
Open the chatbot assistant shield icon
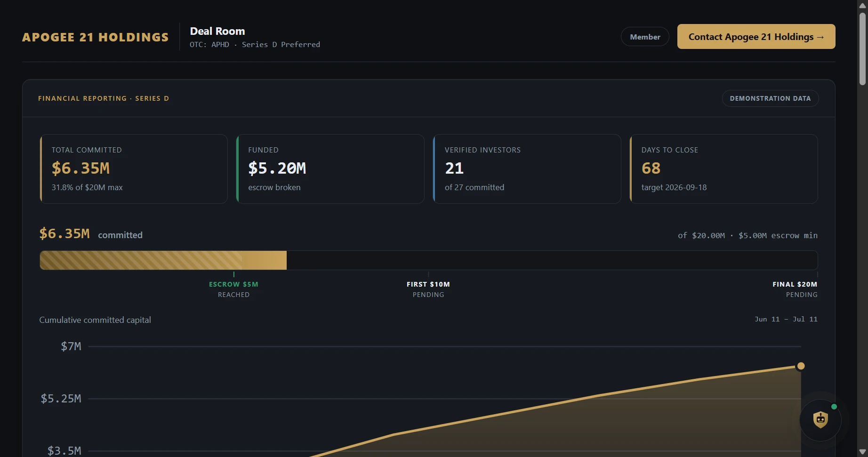click(820, 419)
